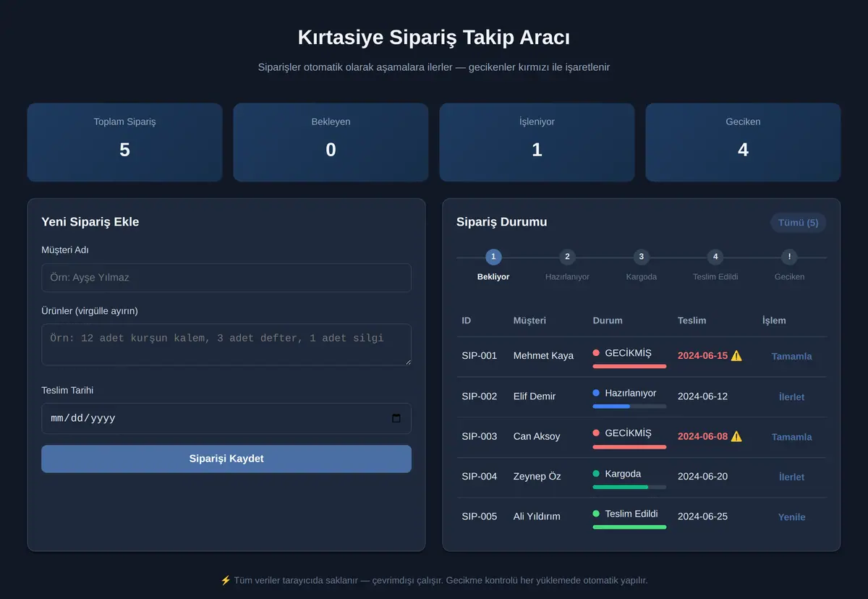Click Tamamla for order SIP-003
868x599 pixels.
click(791, 437)
